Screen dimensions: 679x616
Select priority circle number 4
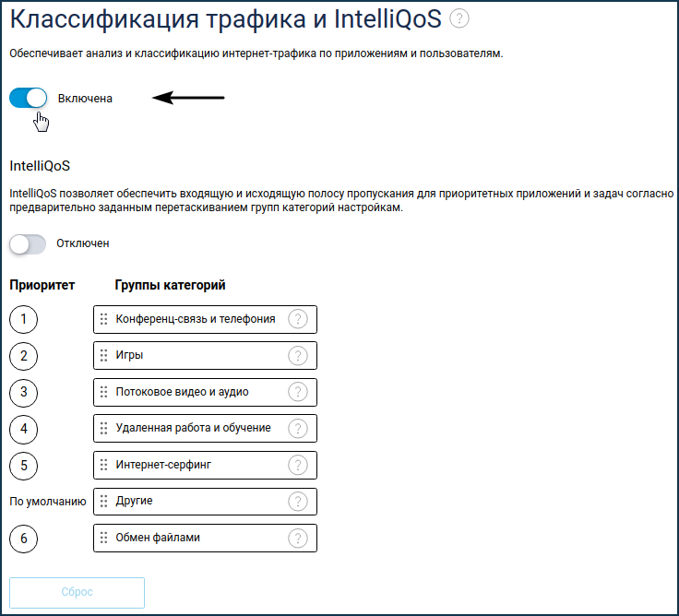[23, 429]
